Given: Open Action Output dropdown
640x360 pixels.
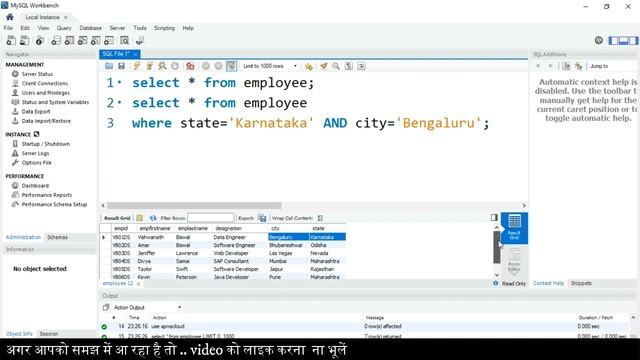Looking at the screenshot, I should point(147,307).
